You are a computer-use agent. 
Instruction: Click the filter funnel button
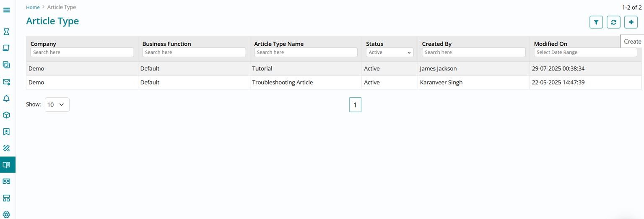[596, 22]
